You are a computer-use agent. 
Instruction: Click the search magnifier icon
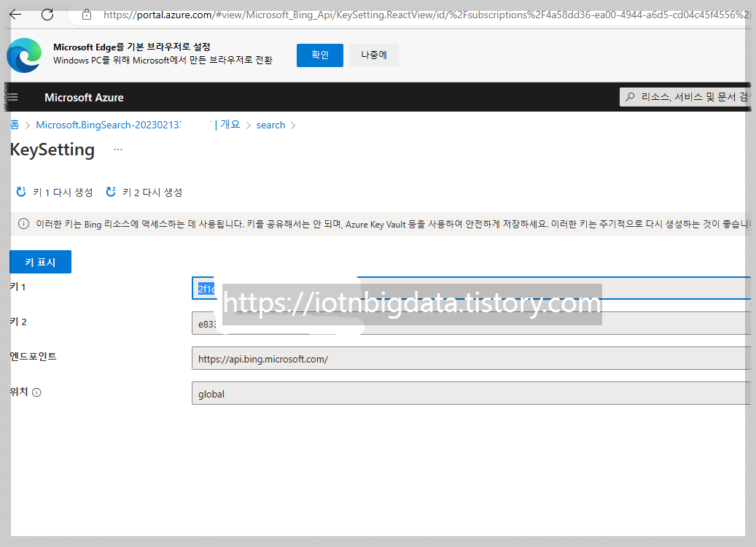pos(630,97)
